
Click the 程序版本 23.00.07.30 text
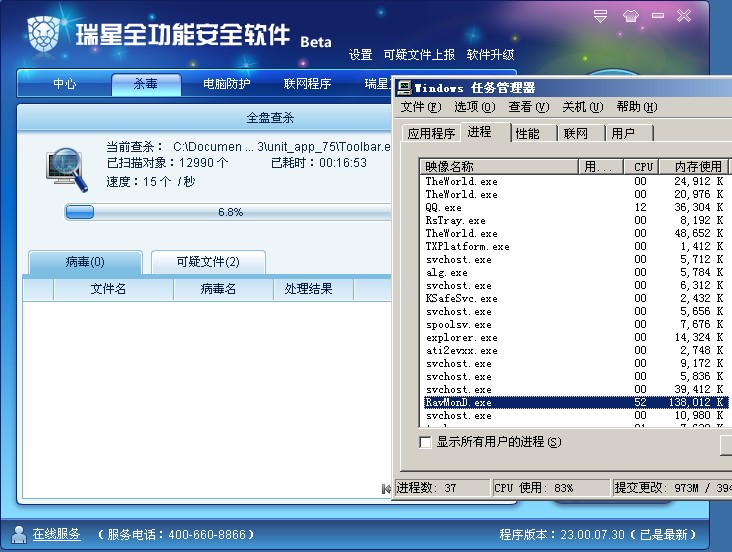click(x=562, y=534)
